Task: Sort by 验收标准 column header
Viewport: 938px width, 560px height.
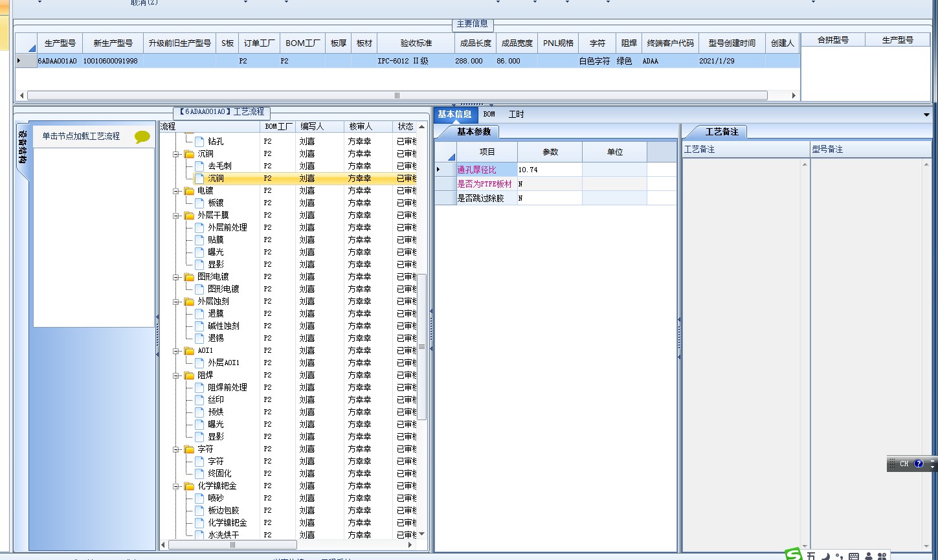Action: 416,43
